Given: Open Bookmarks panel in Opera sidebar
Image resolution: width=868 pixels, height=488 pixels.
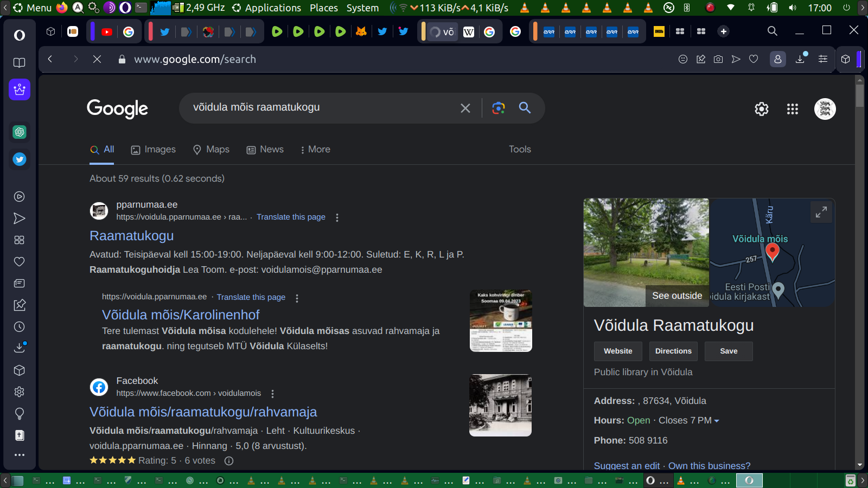Looking at the screenshot, I should (x=20, y=63).
